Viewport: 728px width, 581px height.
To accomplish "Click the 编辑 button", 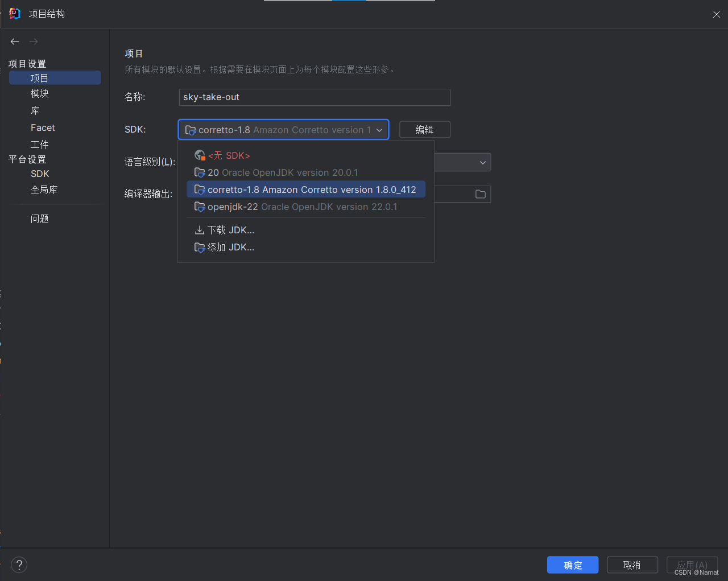I will point(425,130).
